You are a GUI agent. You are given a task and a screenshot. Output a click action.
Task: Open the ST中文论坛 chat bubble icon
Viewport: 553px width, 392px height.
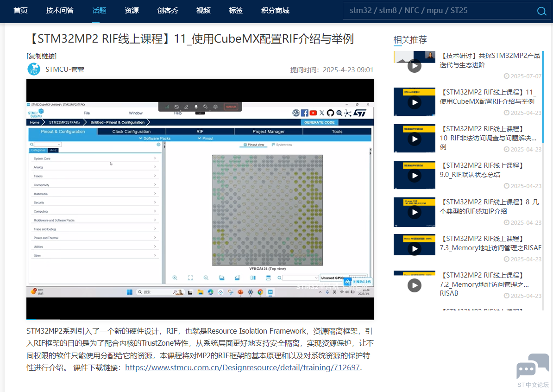[x=533, y=366]
